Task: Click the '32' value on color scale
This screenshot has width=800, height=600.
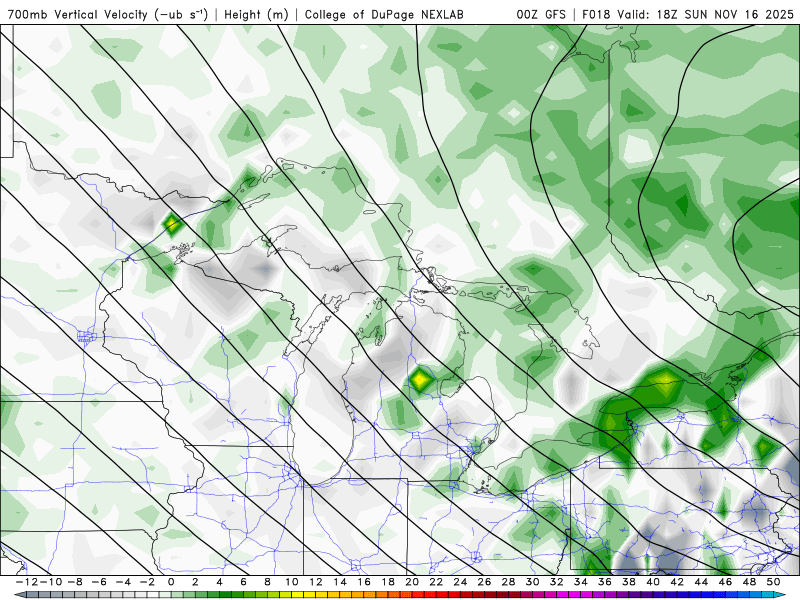Action: point(557,582)
